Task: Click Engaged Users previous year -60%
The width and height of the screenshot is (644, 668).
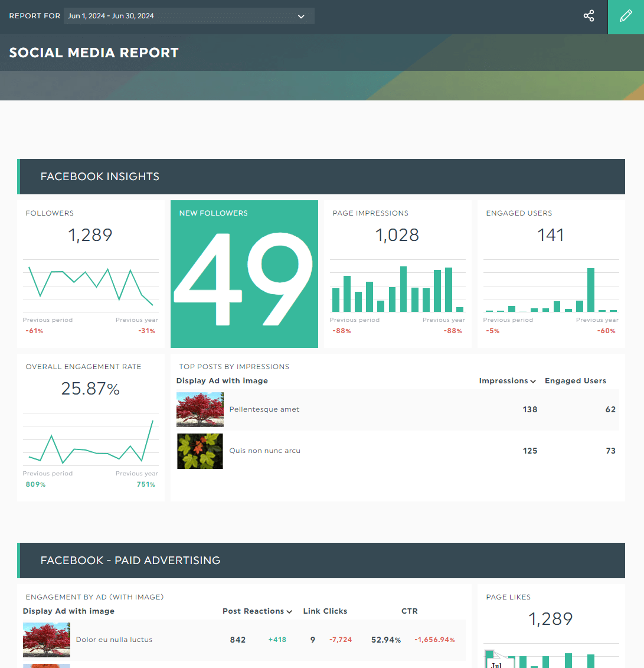Action: 606,331
